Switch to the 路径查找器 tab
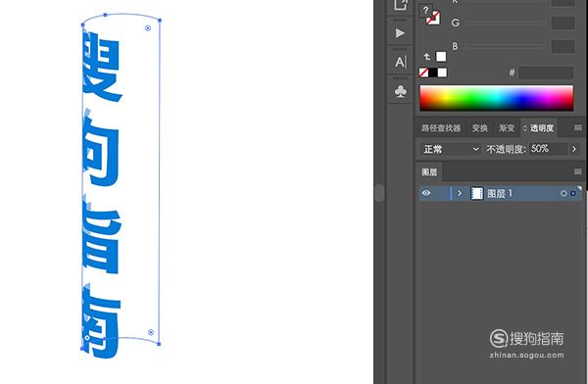Screen dimensions: 588x384 click(x=441, y=128)
